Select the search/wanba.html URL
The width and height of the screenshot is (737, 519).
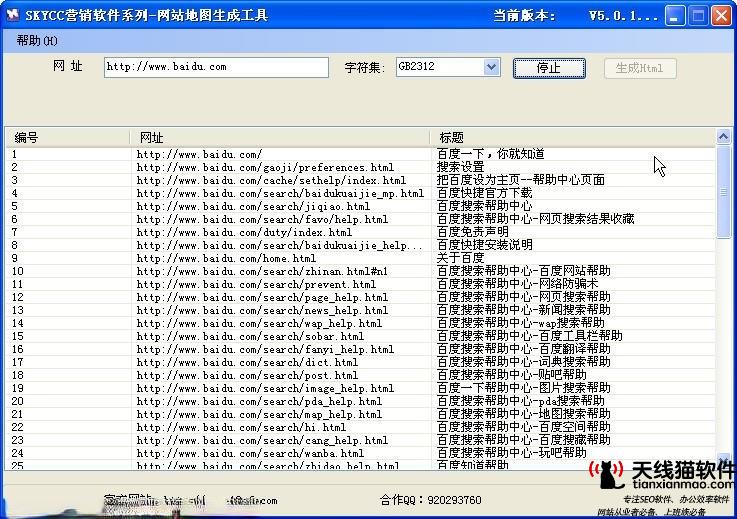pos(250,454)
